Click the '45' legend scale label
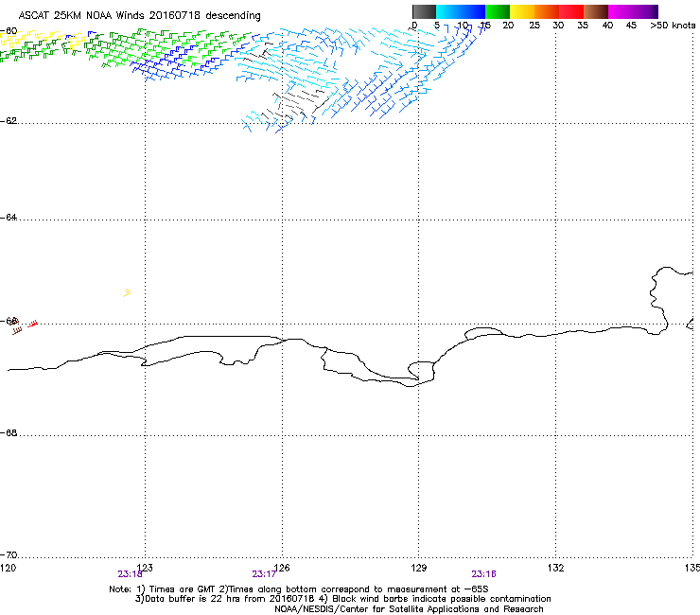 pyautogui.click(x=631, y=26)
